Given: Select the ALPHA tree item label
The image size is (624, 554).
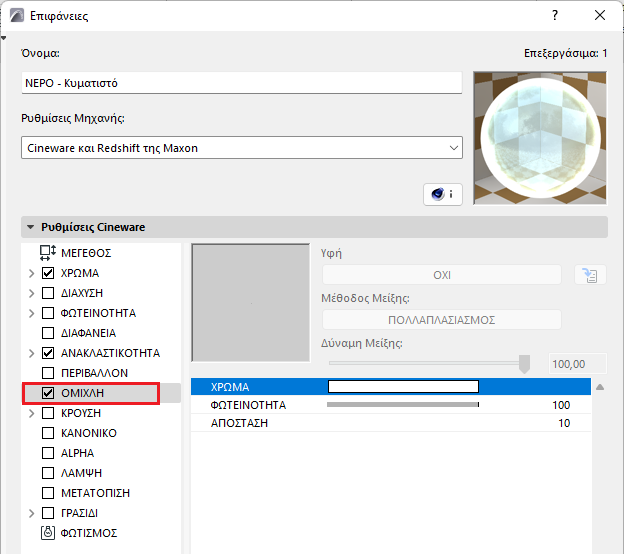Looking at the screenshot, I should (x=77, y=453).
